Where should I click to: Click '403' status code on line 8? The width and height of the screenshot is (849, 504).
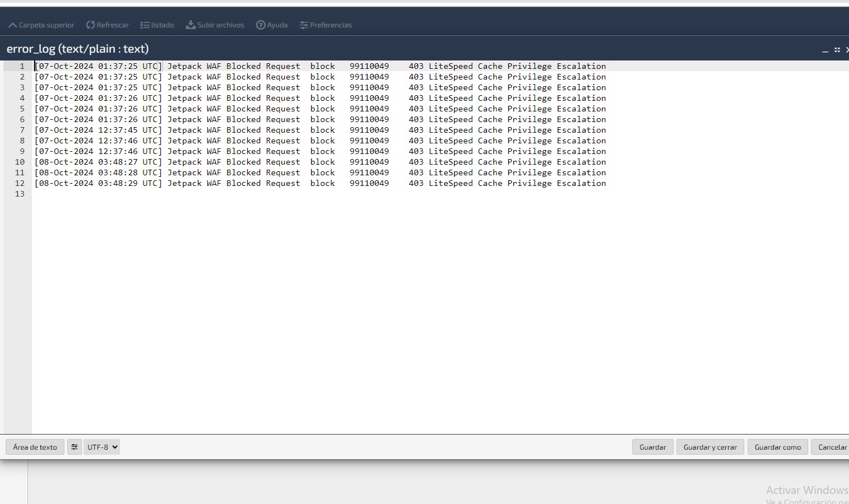pos(416,141)
